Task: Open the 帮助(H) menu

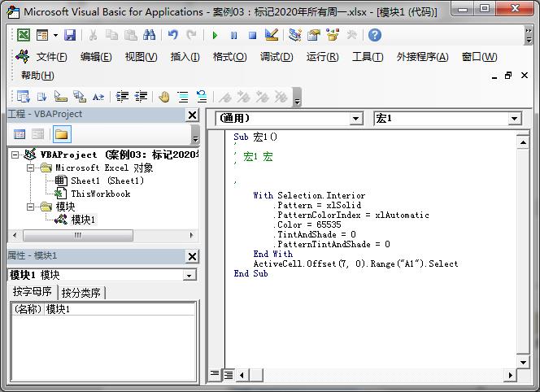Action: click(37, 76)
